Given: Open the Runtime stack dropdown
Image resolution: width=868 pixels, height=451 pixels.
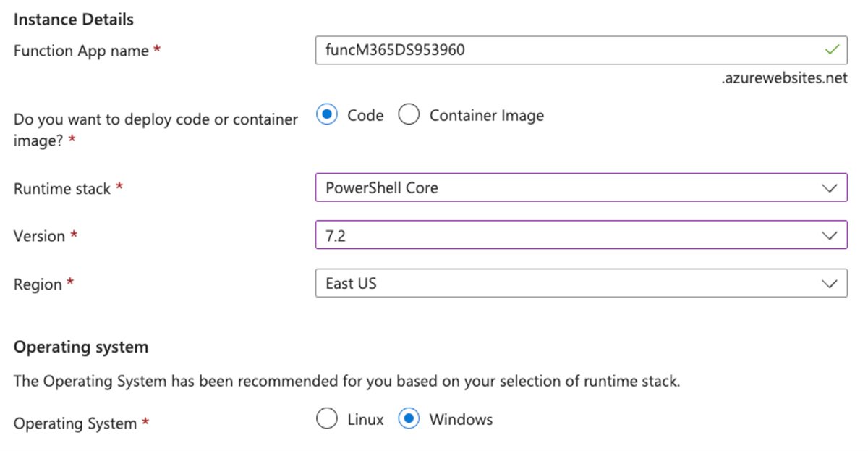Looking at the screenshot, I should (579, 187).
